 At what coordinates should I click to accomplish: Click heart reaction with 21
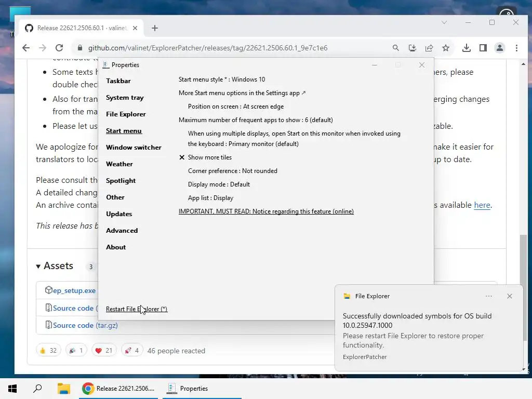coord(104,351)
